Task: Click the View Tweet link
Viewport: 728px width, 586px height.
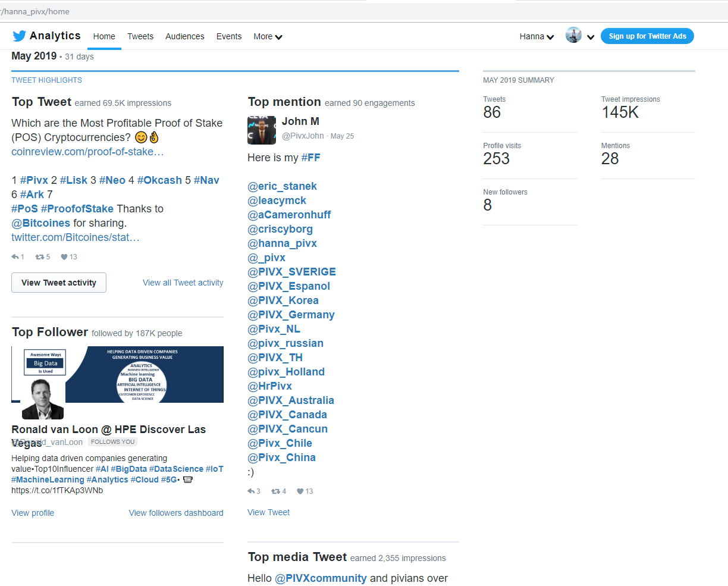Action: tap(268, 512)
